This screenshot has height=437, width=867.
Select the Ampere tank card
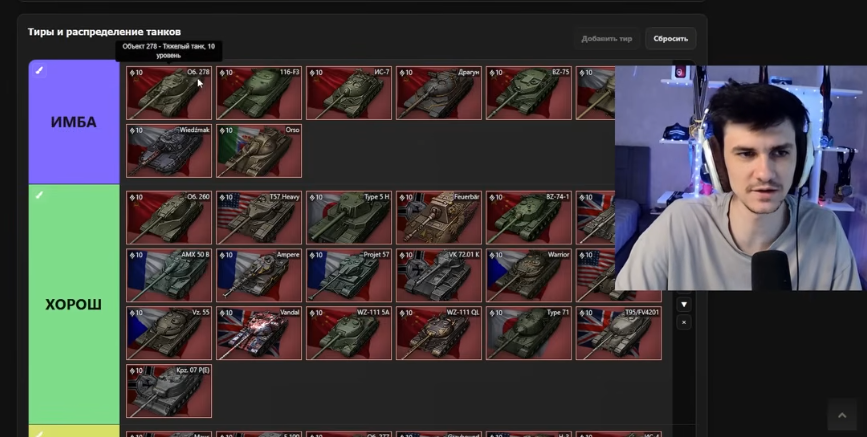tap(259, 275)
